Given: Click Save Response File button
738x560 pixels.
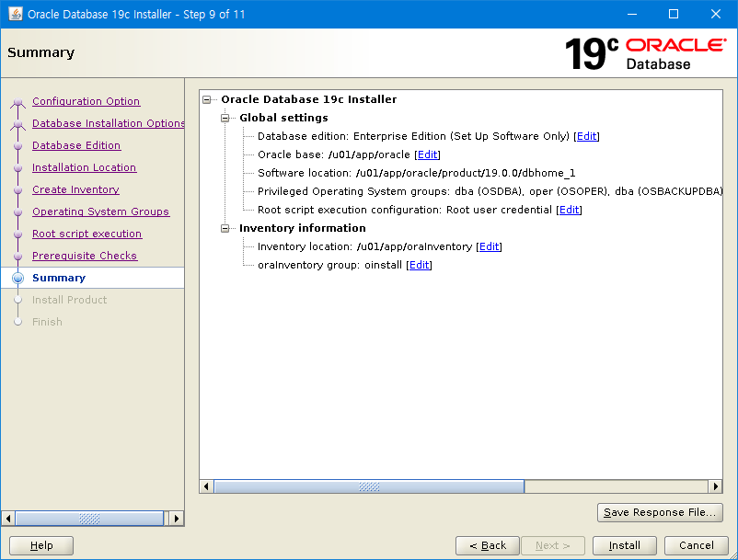Looking at the screenshot, I should pos(660,512).
